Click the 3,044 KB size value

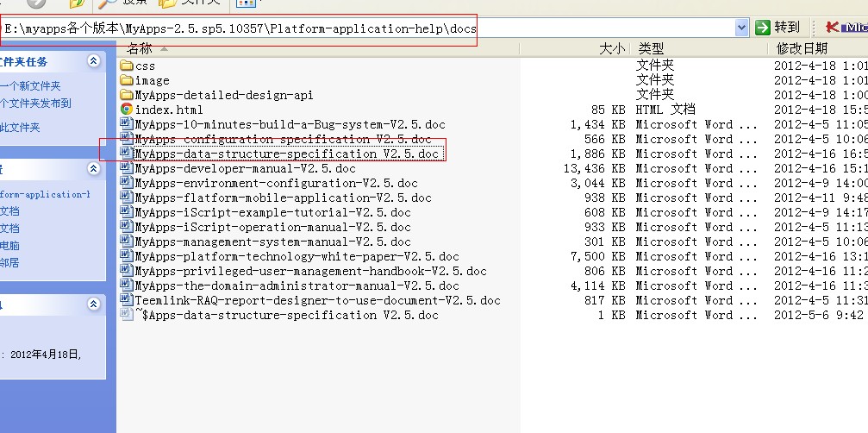click(x=598, y=183)
